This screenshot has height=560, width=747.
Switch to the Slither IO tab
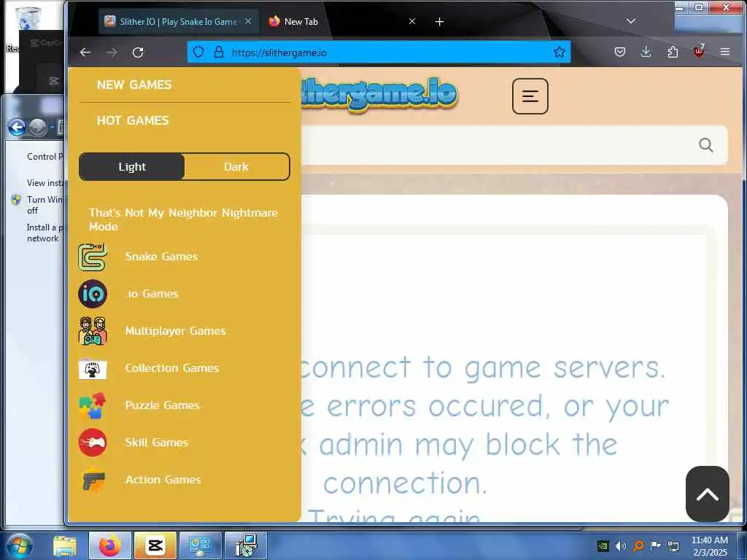pos(179,22)
